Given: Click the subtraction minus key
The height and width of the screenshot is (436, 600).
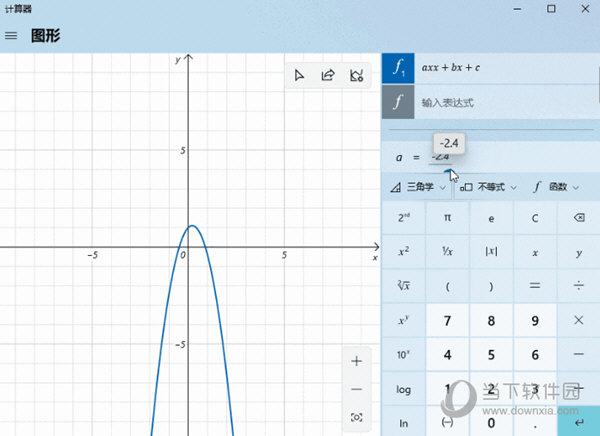Looking at the screenshot, I should (x=579, y=354).
